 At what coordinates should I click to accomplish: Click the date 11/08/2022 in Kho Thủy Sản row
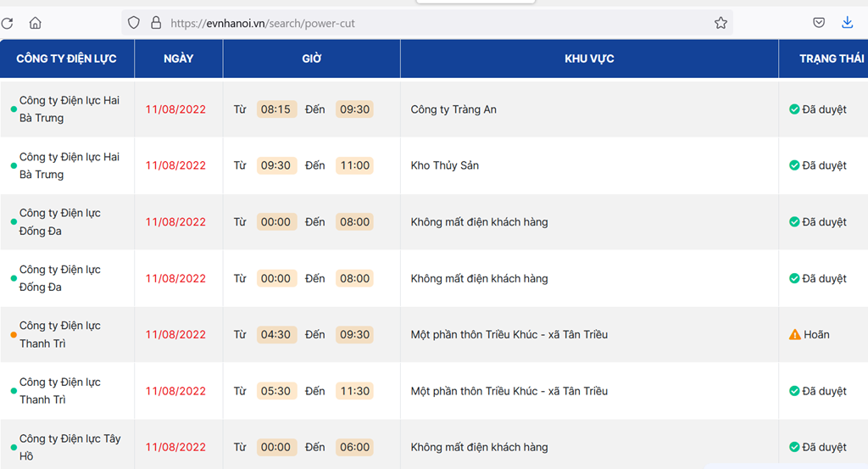175,165
